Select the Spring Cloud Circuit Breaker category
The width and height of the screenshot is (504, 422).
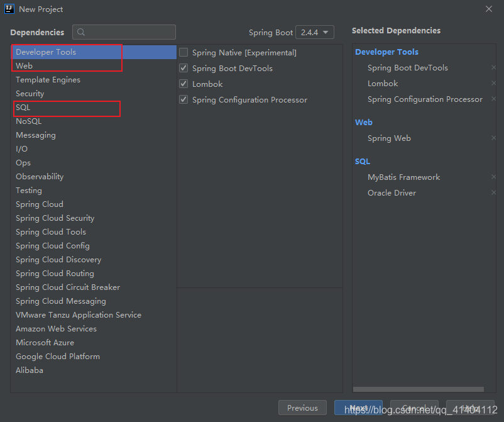coord(94,287)
